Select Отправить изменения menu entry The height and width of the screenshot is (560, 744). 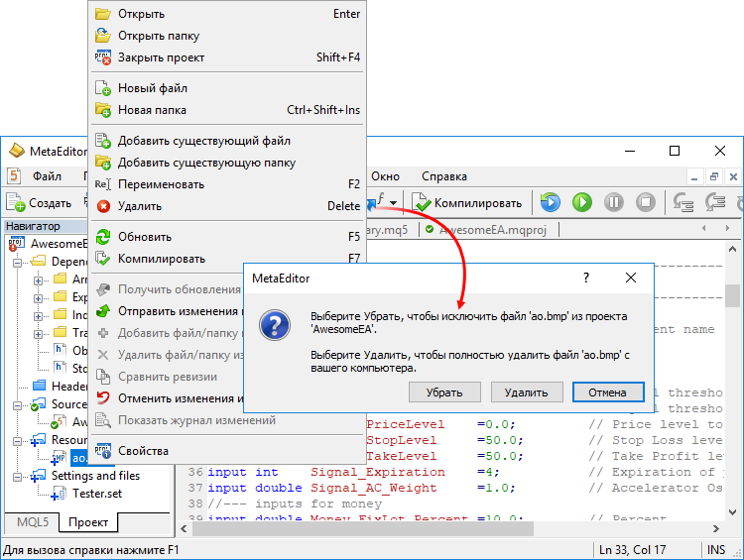click(168, 311)
